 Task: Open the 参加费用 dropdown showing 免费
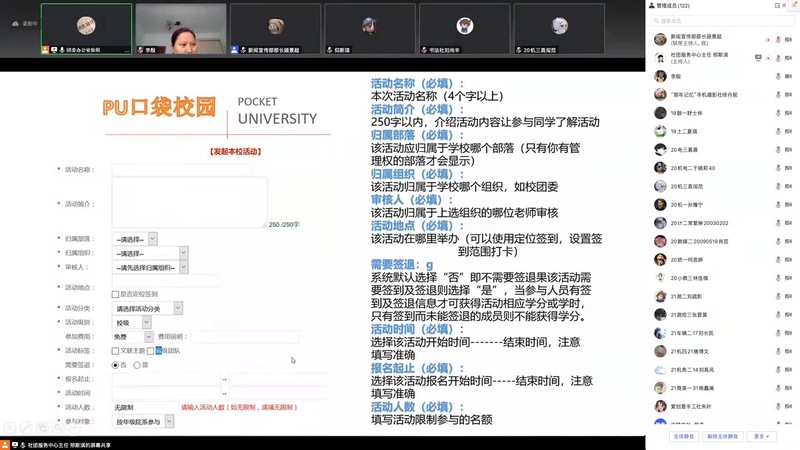pyautogui.click(x=130, y=337)
